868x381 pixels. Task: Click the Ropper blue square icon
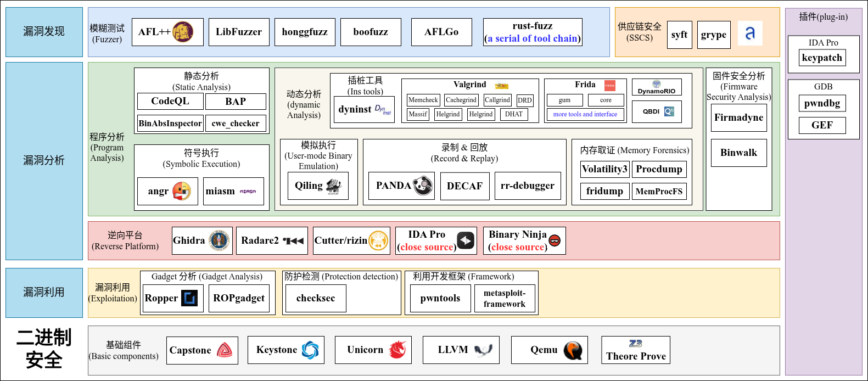pyautogui.click(x=189, y=298)
